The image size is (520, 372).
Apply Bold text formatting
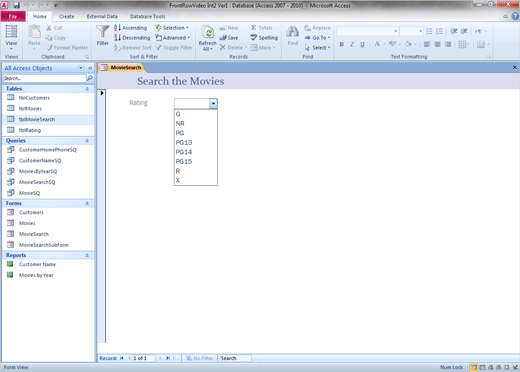point(341,44)
